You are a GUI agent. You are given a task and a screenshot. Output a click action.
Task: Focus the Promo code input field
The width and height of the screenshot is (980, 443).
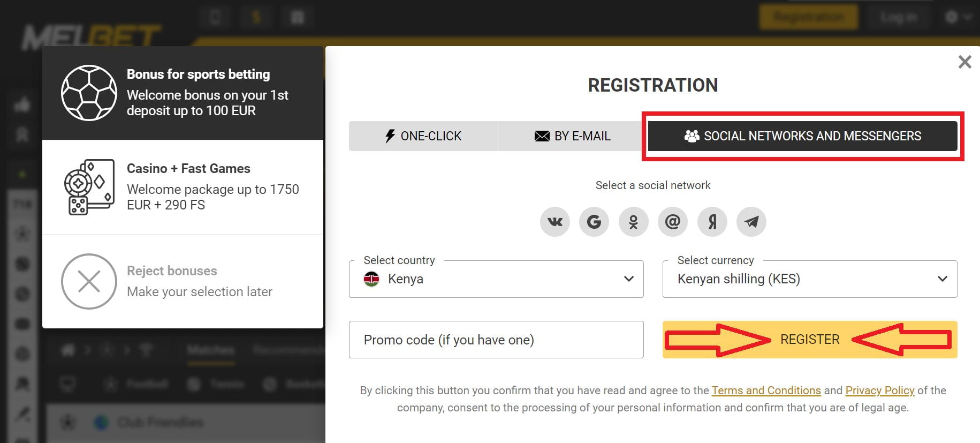[x=496, y=340]
